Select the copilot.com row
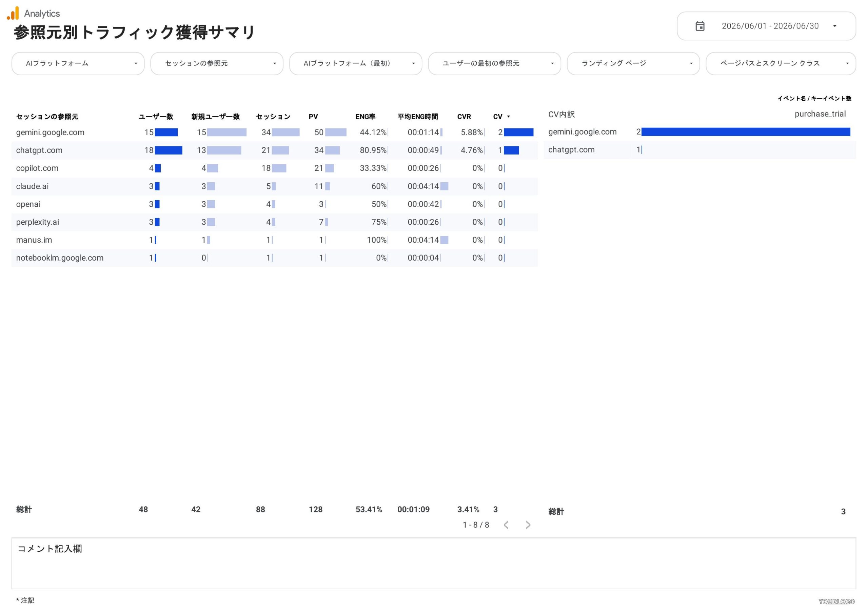Screen dimensions: 868x613 (x=274, y=168)
